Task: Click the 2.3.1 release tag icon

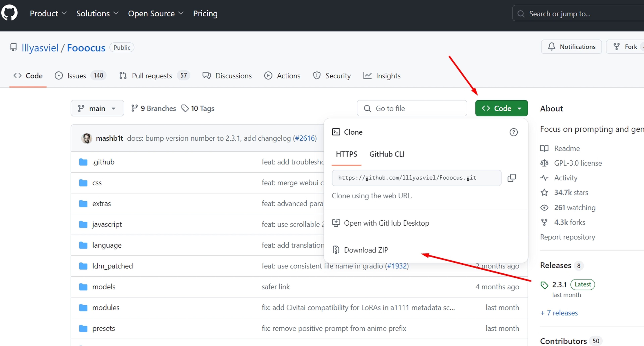Action: [x=544, y=285]
